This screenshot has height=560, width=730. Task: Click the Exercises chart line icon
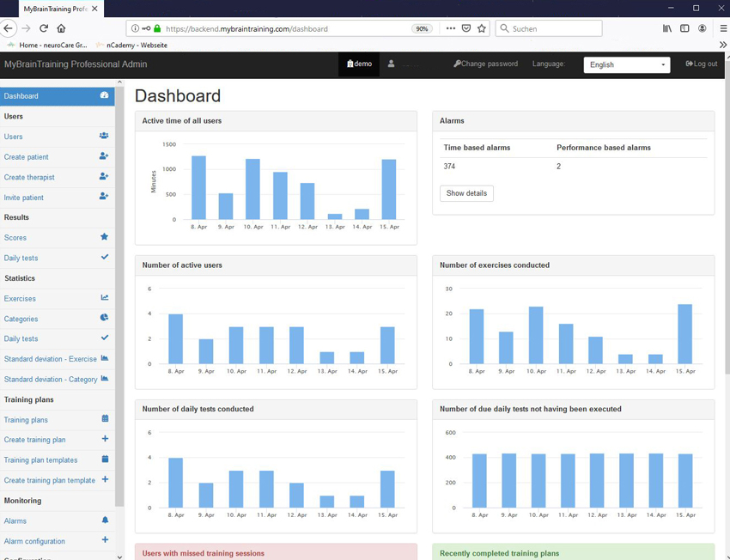104,298
